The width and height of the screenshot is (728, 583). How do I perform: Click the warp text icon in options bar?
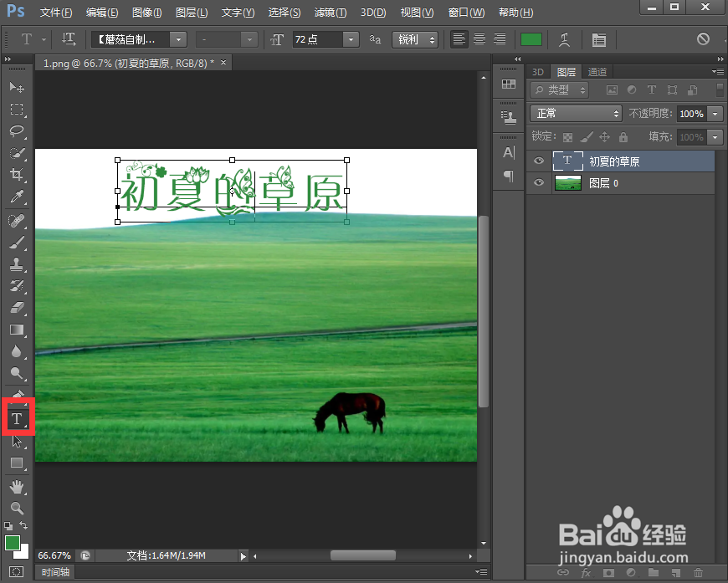tap(566, 39)
